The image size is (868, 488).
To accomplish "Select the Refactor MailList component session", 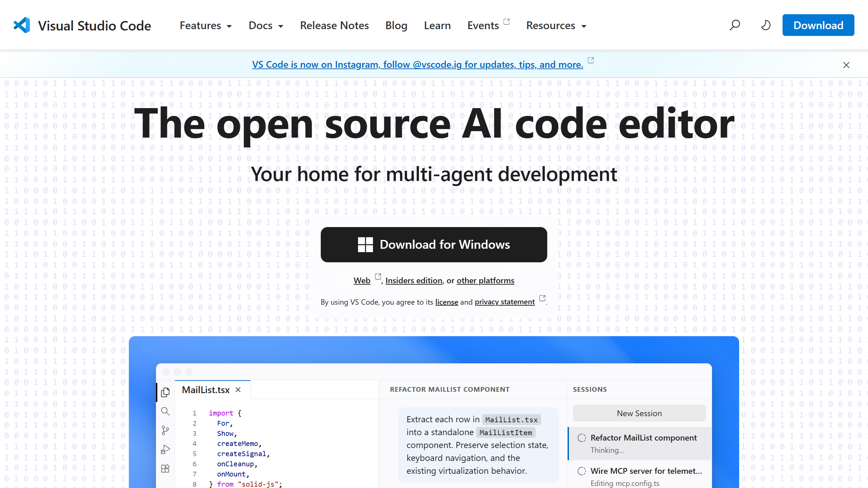I will pos(640,444).
